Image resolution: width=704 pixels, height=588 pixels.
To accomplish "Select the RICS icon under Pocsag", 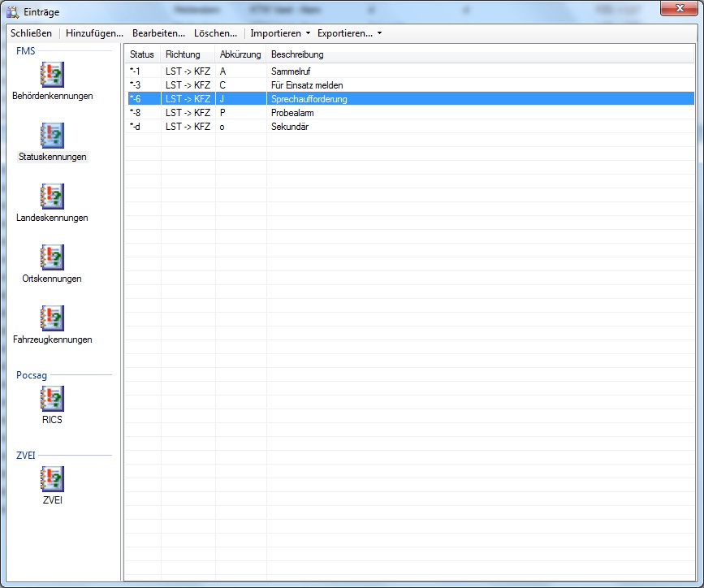I will coord(52,399).
